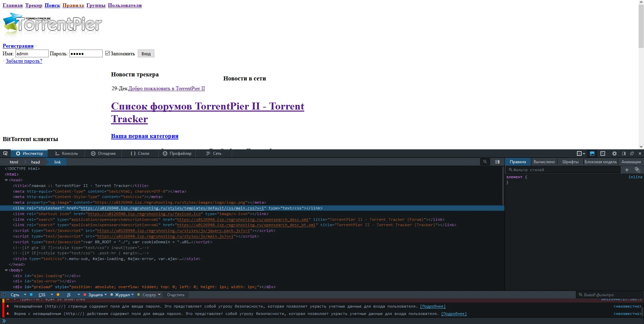Click the responsive design mode icon
The image size is (644, 324).
tap(603, 153)
